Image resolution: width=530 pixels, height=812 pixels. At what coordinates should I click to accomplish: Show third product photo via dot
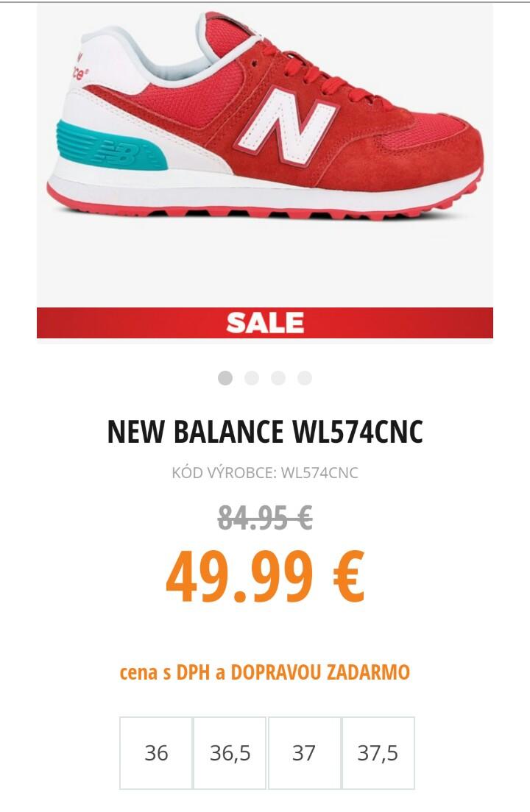click(x=278, y=378)
